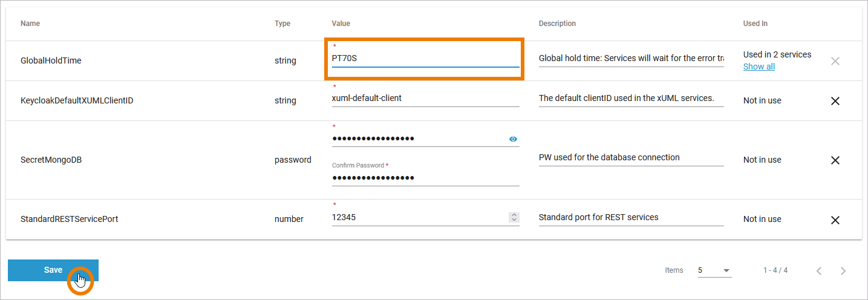This screenshot has width=868, height=300.
Task: Edit the GlobalHoldTime value field
Action: [425, 59]
